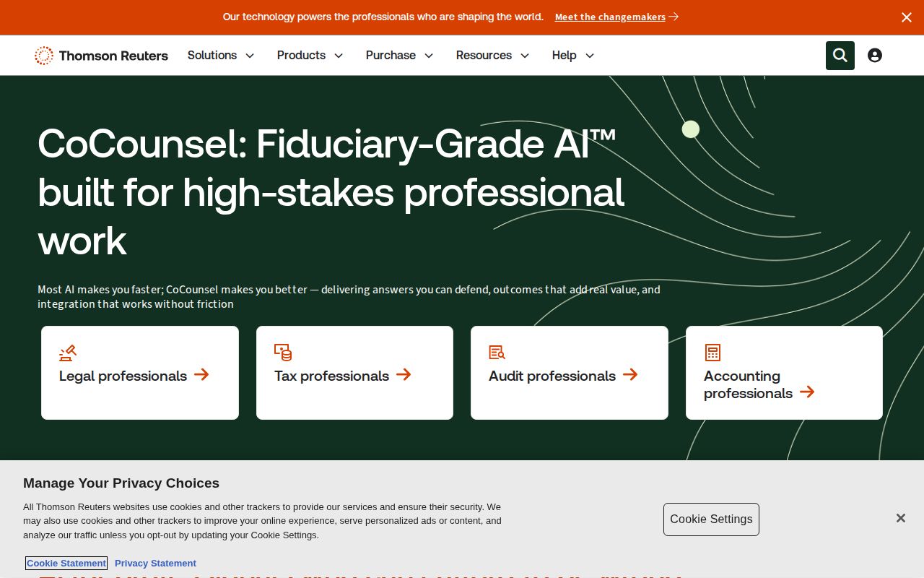Click 'Our technology powers the professionals' banner text
Screen dimensions: 924x578
click(x=383, y=17)
